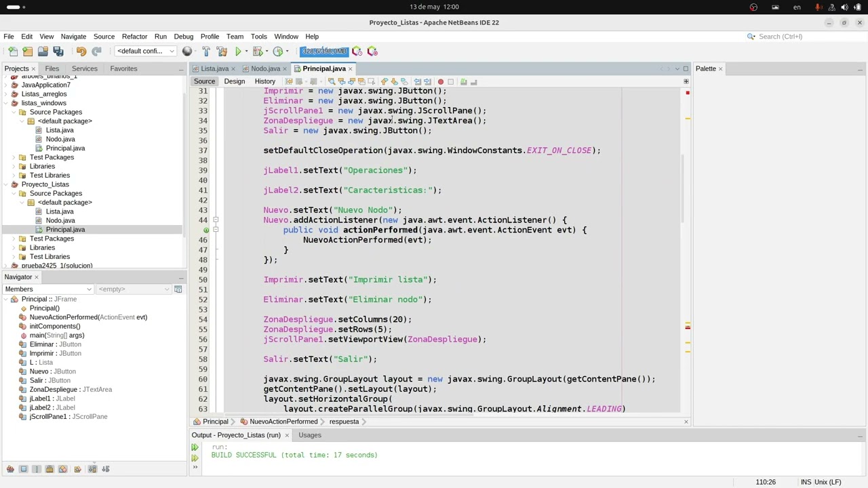Select the Source view button
Viewport: 868px width, 488px height.
pos(204,81)
